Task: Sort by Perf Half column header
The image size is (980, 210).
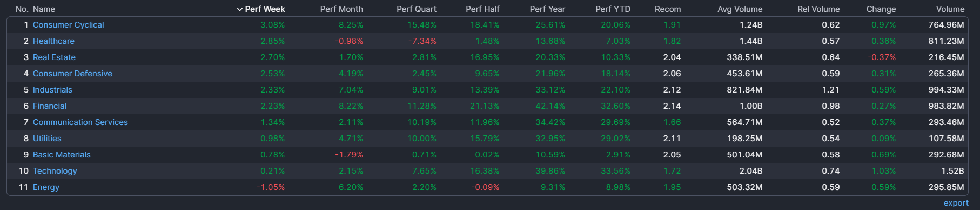Action: [x=482, y=9]
